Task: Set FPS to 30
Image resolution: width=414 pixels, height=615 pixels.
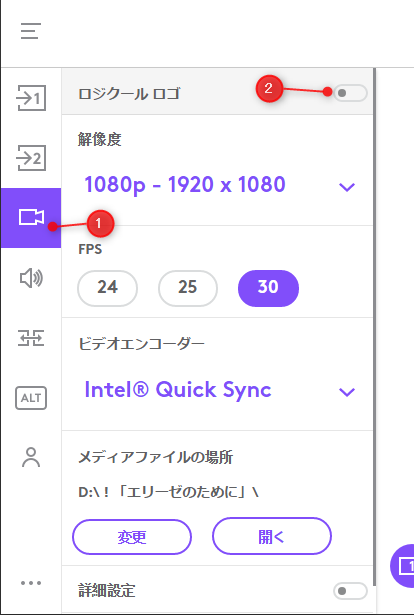Action: tap(268, 288)
